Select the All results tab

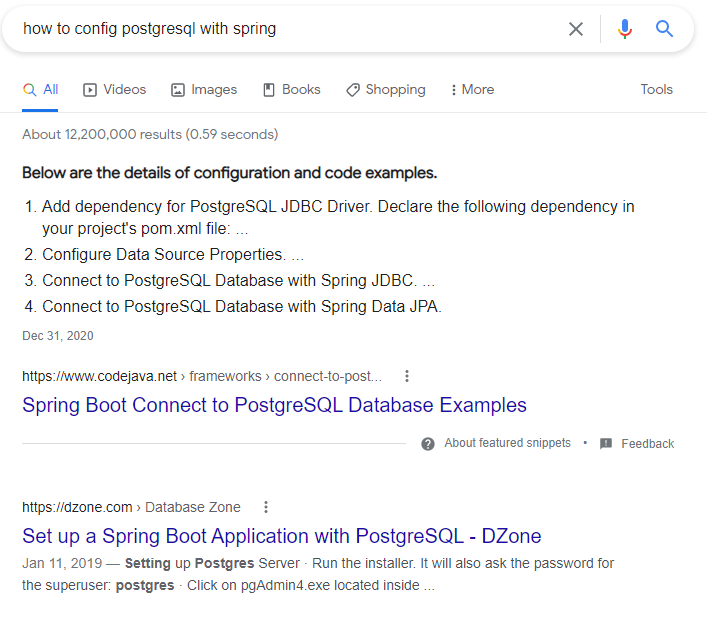click(40, 89)
